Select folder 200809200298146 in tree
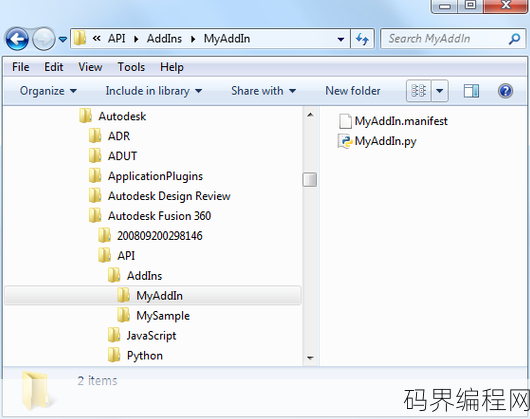Screen dimensions: 530x419 160,236
